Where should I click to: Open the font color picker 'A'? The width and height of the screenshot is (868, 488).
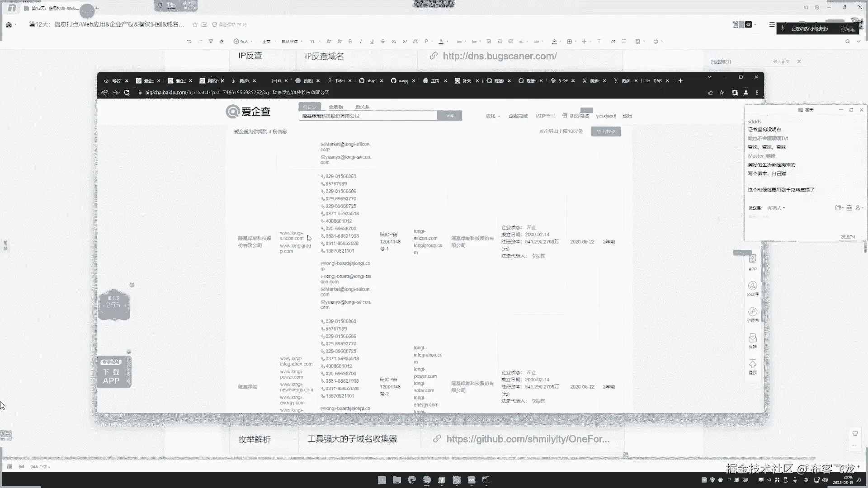[441, 42]
